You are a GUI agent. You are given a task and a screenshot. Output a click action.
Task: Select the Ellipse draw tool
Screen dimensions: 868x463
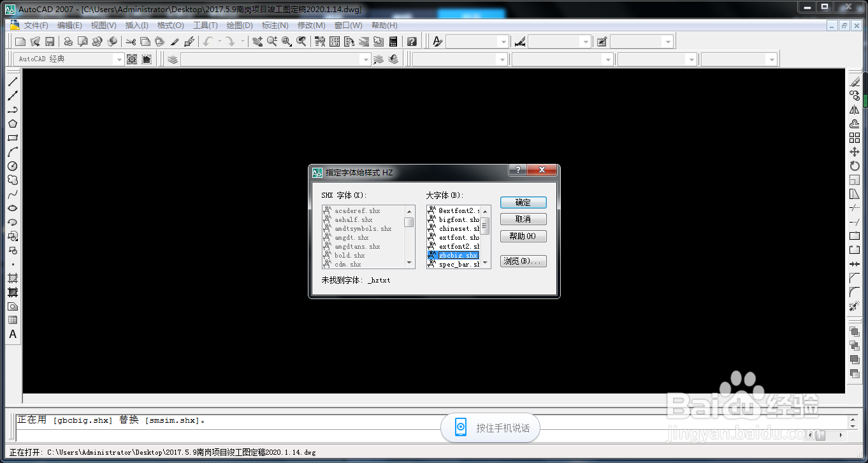coord(13,208)
